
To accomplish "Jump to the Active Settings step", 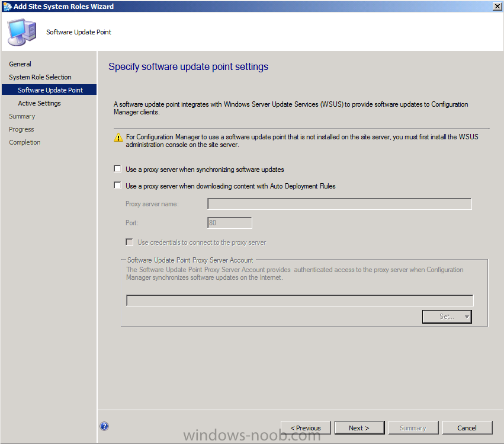I will click(39, 103).
